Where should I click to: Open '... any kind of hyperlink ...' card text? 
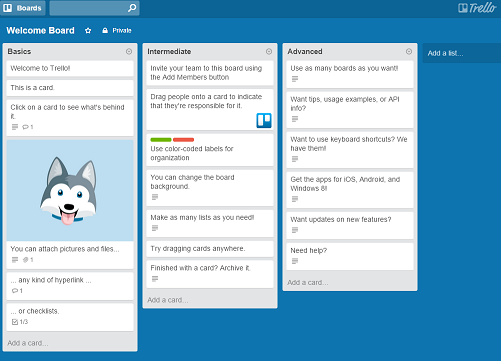click(51, 280)
